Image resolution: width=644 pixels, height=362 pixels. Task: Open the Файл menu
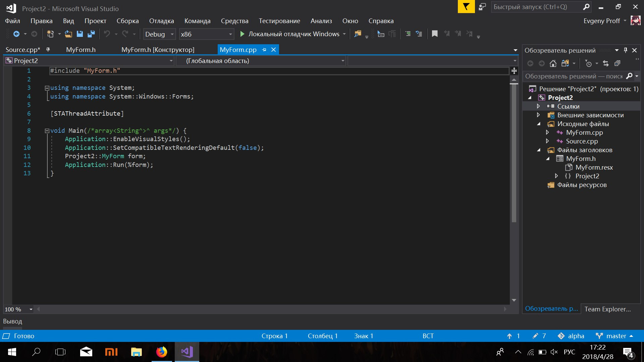[x=12, y=21]
